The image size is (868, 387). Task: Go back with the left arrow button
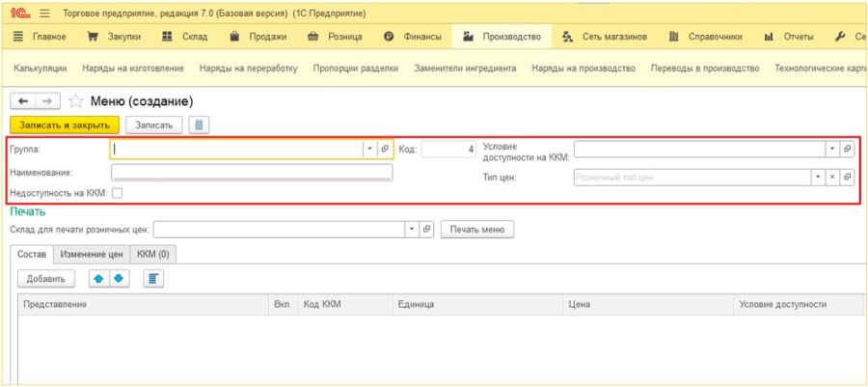[23, 100]
